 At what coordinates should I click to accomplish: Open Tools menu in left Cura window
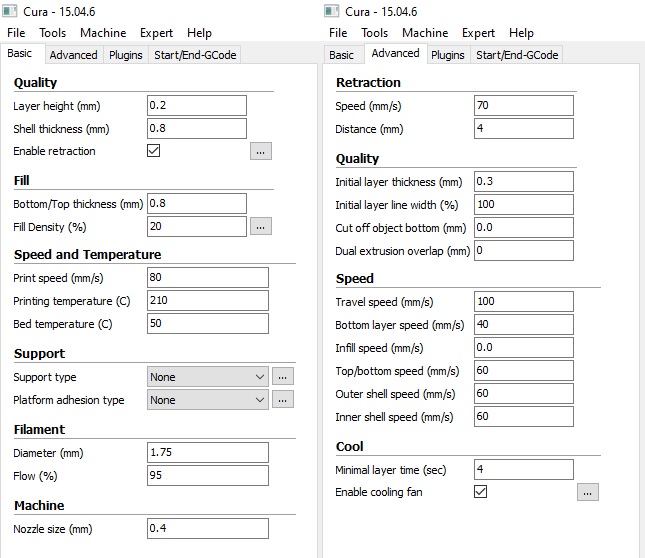[53, 33]
